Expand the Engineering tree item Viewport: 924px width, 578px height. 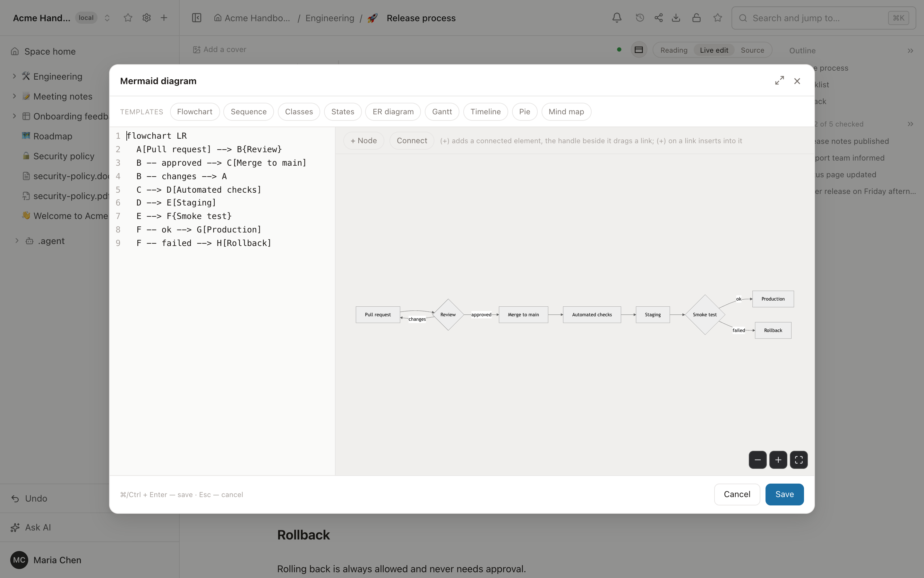[14, 76]
